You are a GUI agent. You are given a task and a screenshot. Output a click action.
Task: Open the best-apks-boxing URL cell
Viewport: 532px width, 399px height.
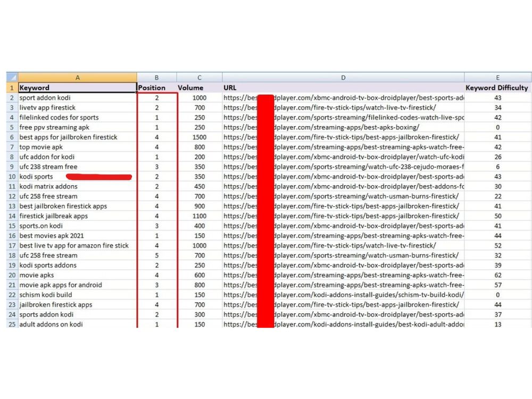click(x=343, y=127)
